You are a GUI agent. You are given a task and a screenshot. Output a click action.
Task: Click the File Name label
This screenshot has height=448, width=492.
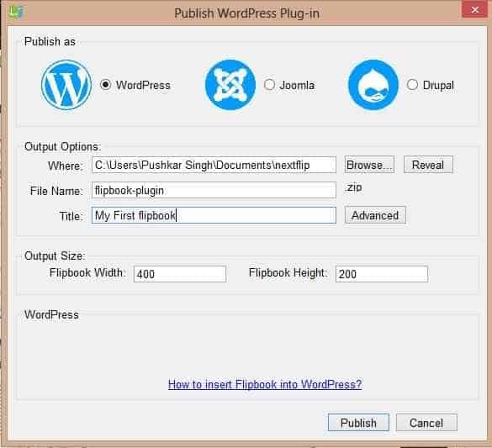coord(56,191)
